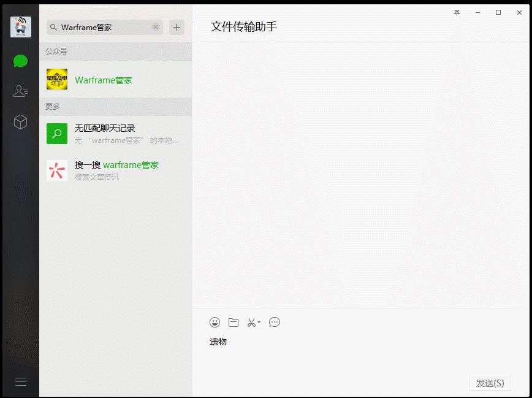Select the 无匹配聊天记录 row
Viewport: 532px width, 398px height.
[116, 134]
